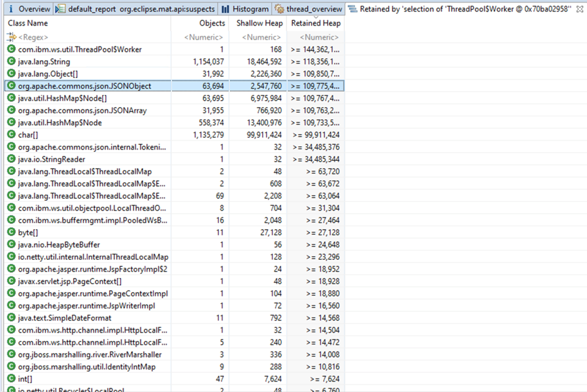Click the Histogram tab bar-chart icon

(226, 9)
